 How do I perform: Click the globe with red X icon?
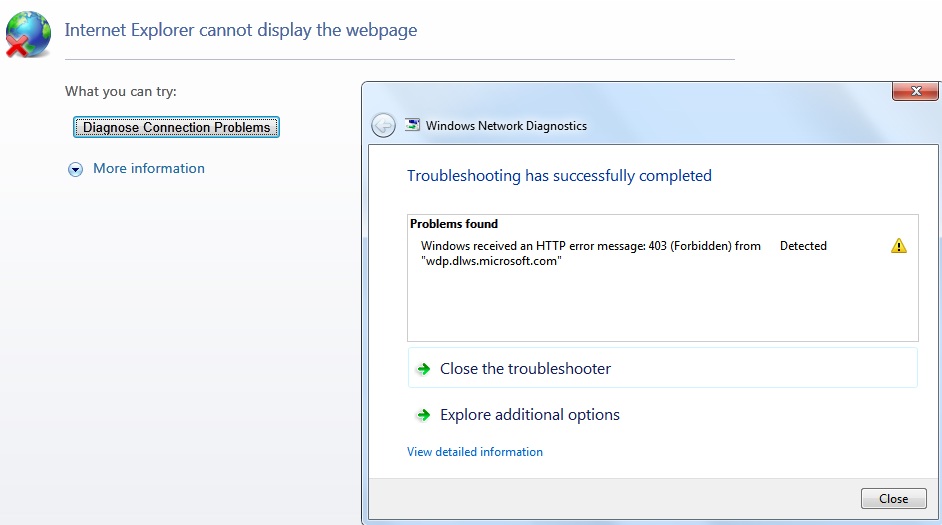tap(28, 34)
